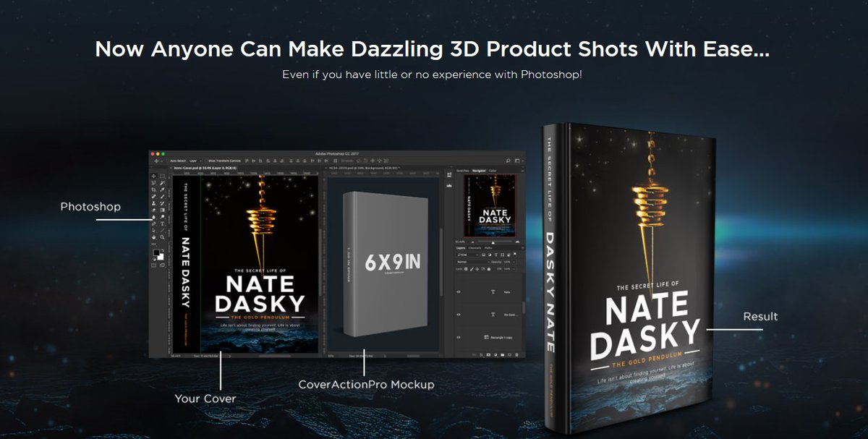Select the Brush tool
868x439 pixels.
pos(162,196)
